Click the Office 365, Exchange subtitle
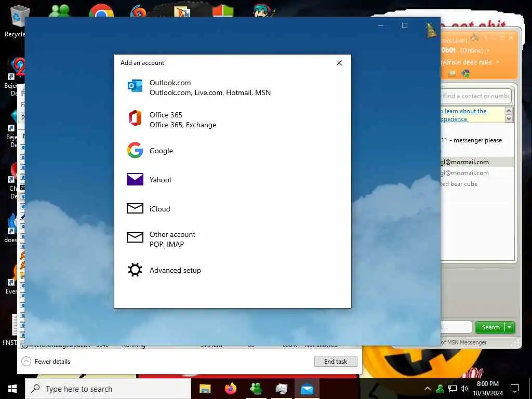 182,125
